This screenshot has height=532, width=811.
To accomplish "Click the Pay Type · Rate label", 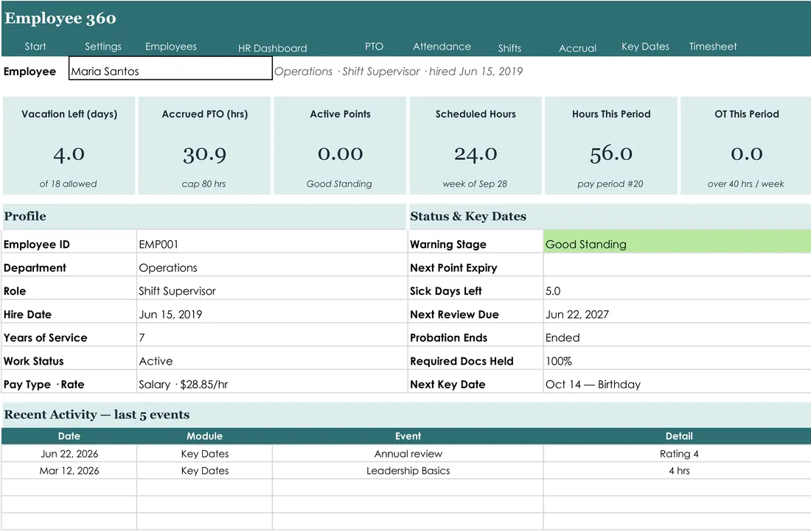I will pyautogui.click(x=43, y=384).
